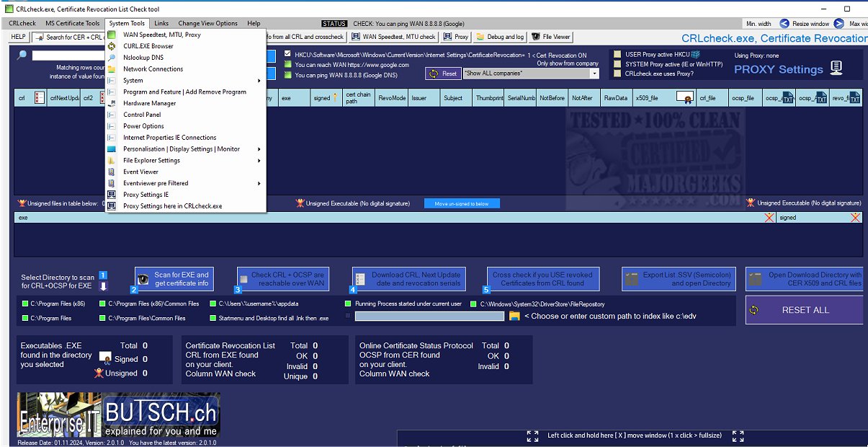Open the Show ALL companies dropdown

(x=531, y=74)
